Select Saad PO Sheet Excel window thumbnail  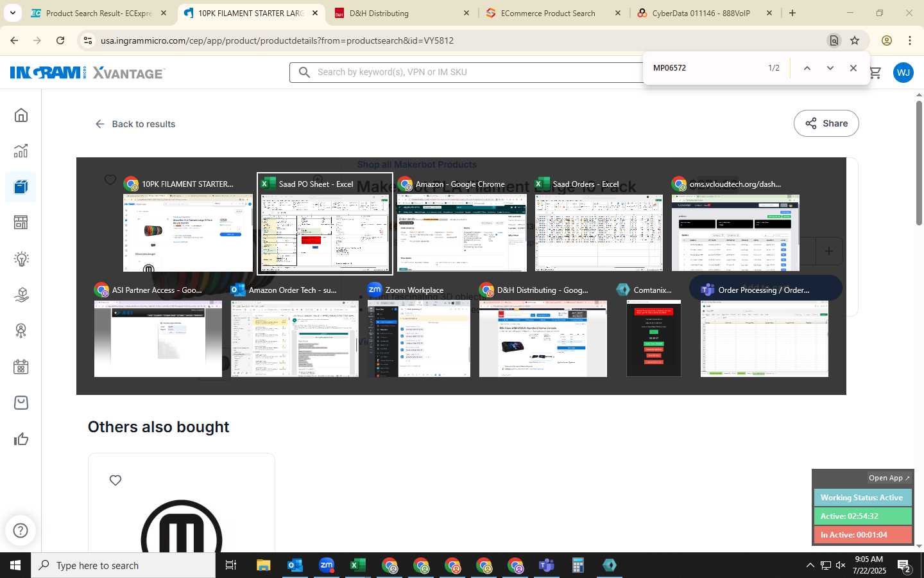pos(325,223)
